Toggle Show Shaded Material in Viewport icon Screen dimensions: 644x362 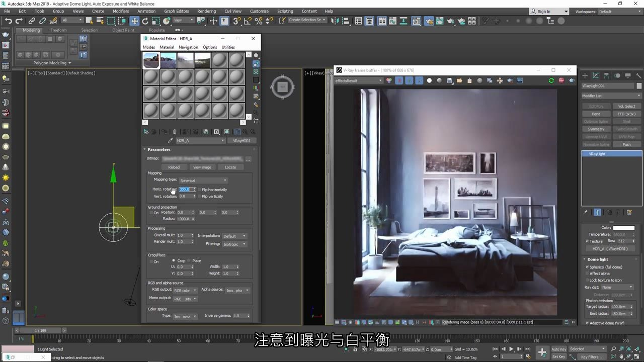coord(227,132)
